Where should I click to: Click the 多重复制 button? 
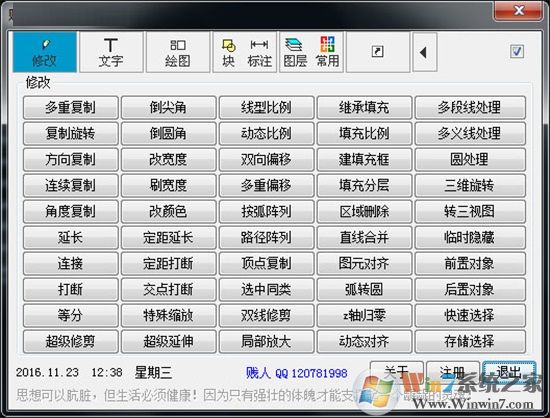click(x=71, y=107)
